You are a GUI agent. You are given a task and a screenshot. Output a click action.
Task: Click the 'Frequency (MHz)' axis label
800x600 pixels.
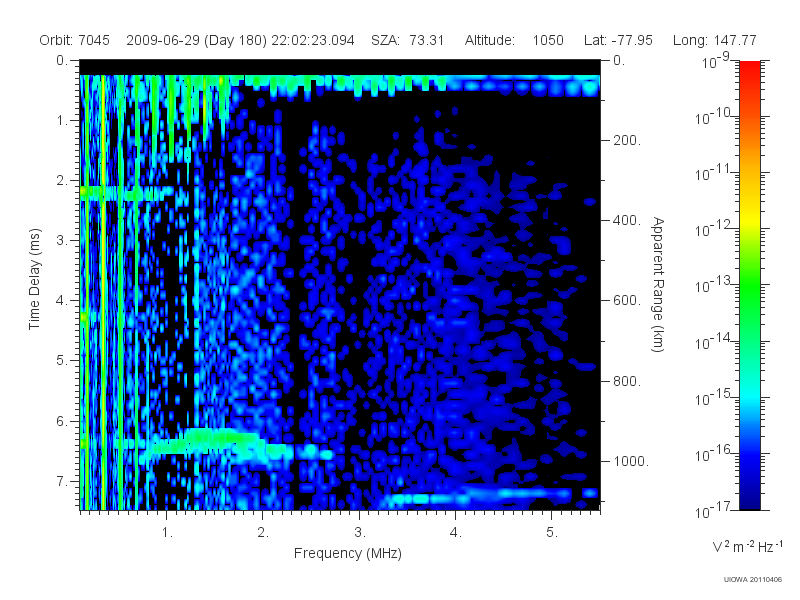click(348, 553)
